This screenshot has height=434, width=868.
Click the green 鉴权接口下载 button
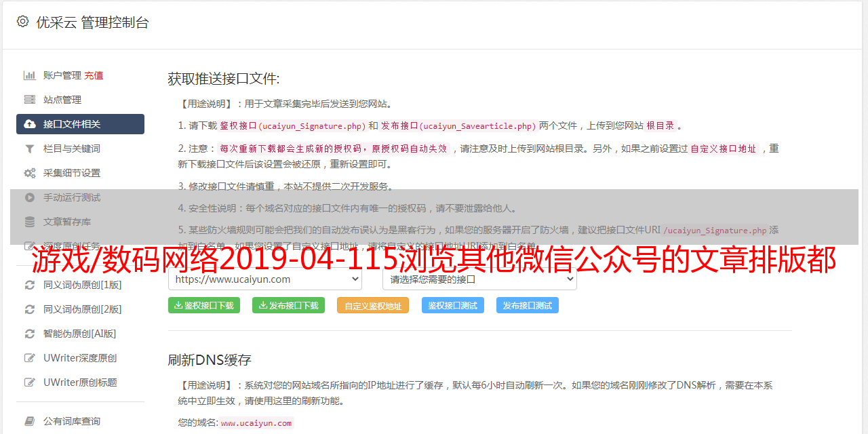click(204, 305)
